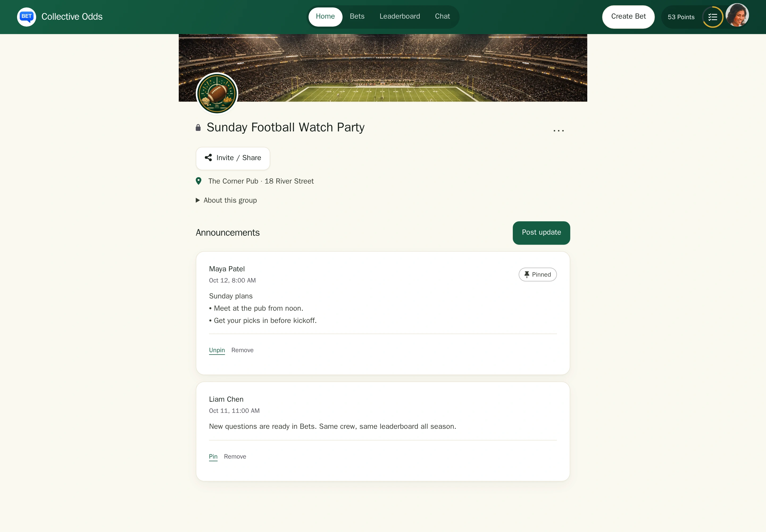Open the checklist tasks icon
Screen dimensions: 766x532
(713, 17)
